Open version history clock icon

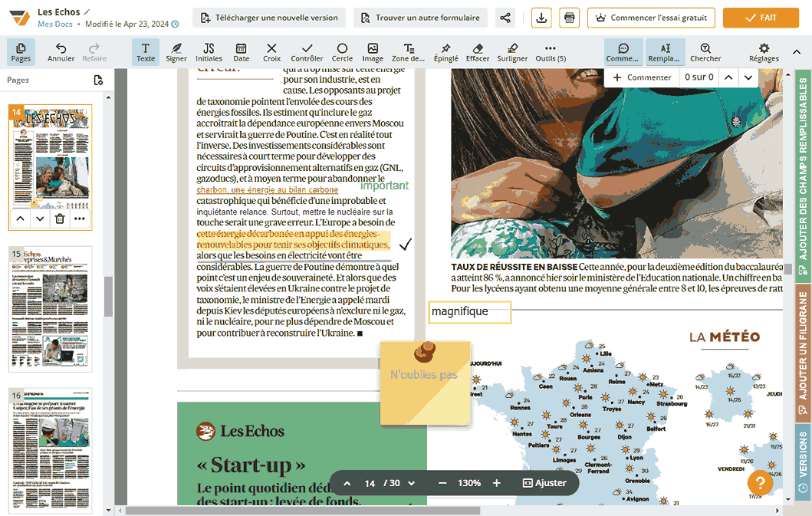click(175, 24)
